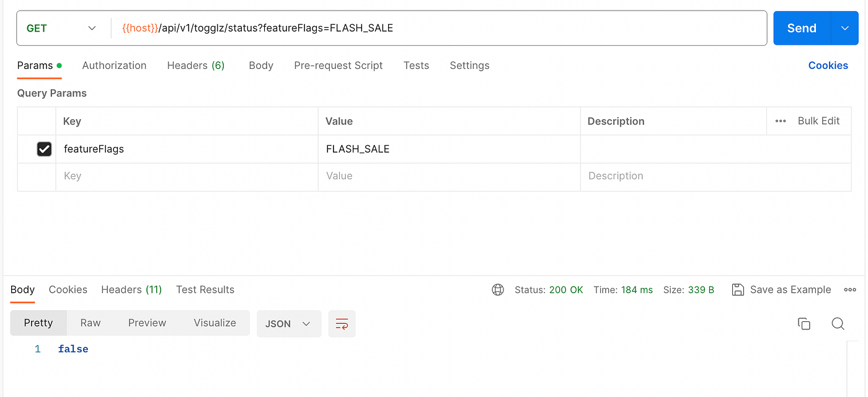The height and width of the screenshot is (397, 868).
Task: Click the Send button
Action: [802, 28]
